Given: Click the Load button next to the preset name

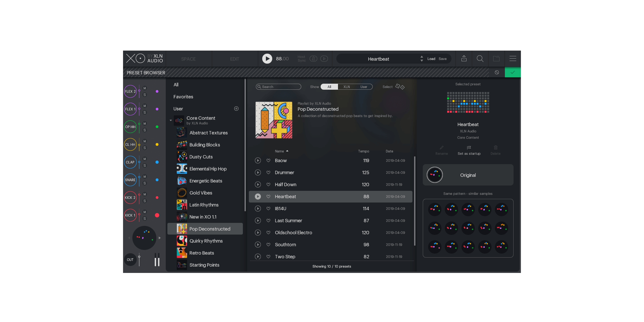Looking at the screenshot, I should point(431,59).
